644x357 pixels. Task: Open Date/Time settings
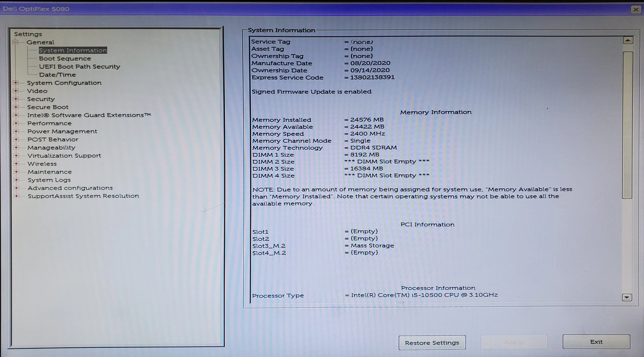57,75
